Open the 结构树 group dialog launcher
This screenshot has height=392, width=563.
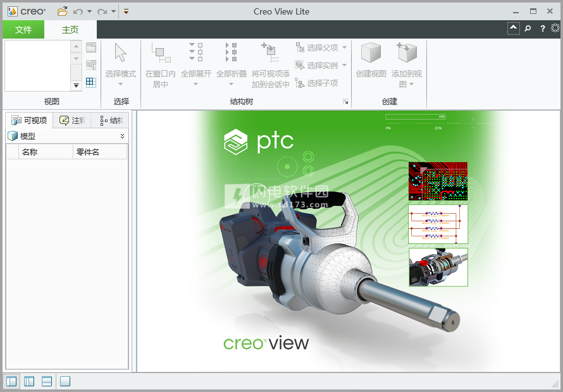(345, 102)
